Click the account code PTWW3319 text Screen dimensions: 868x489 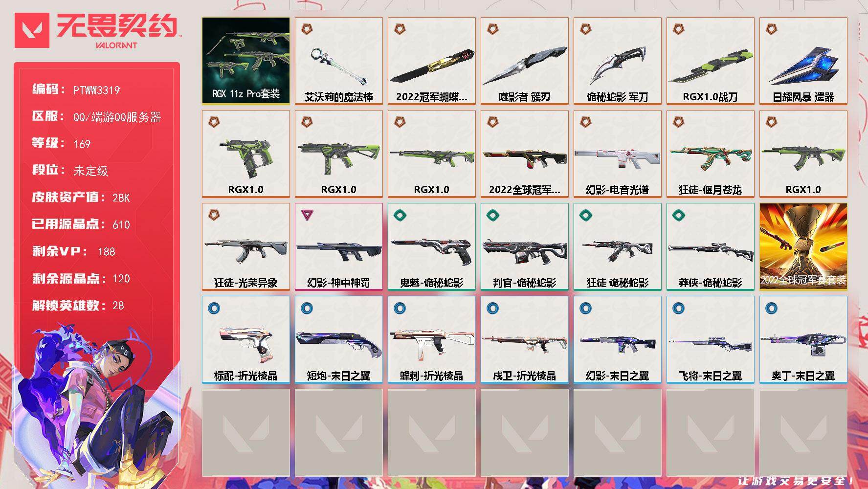(x=96, y=90)
